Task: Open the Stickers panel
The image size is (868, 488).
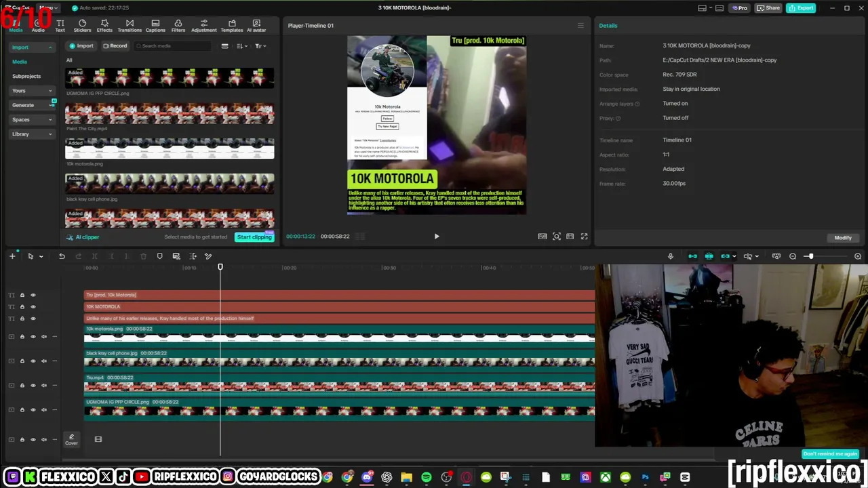Action: point(82,26)
